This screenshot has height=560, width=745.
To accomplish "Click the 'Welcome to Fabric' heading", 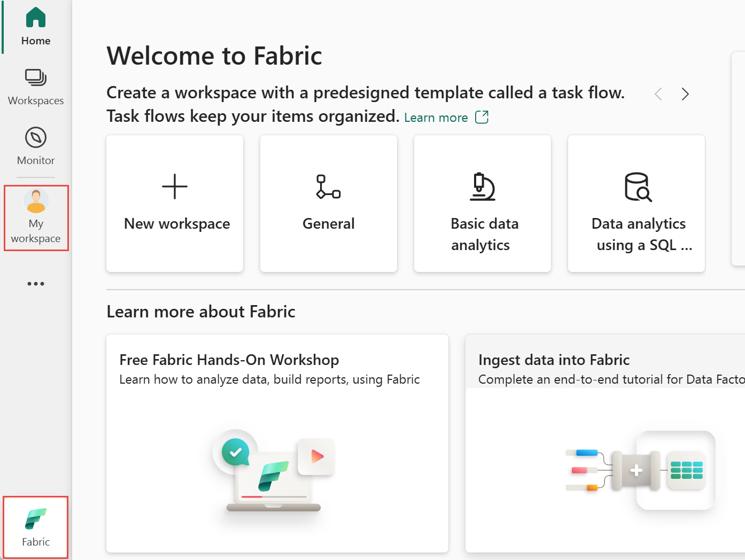I will (214, 56).
